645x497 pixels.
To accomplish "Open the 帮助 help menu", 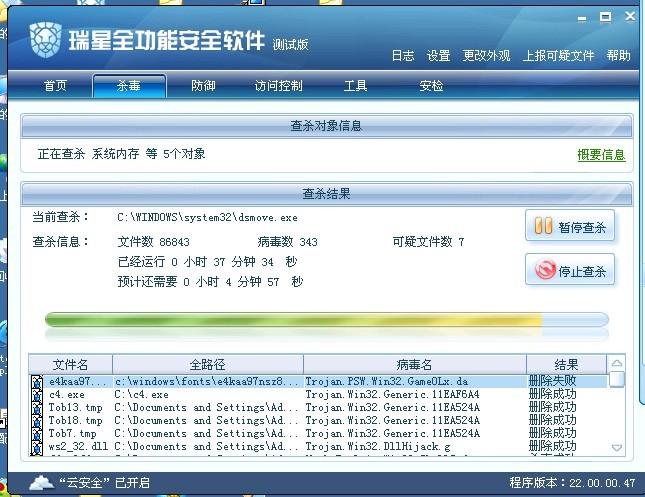I will pyautogui.click(x=618, y=56).
